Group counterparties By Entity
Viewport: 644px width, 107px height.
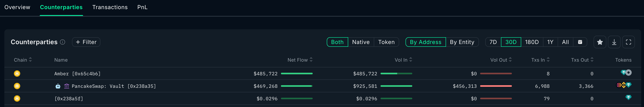[462, 42]
